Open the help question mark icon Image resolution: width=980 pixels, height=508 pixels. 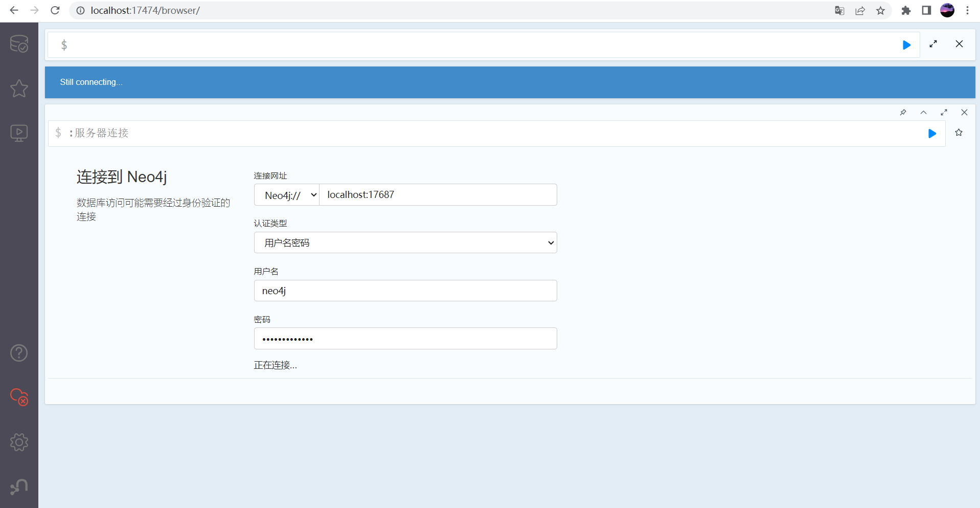tap(19, 353)
